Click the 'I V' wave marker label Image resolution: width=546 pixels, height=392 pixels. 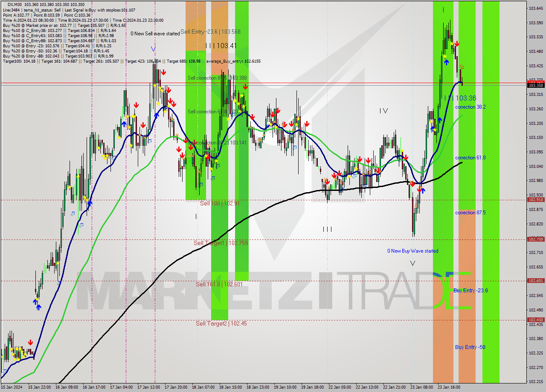tap(384, 111)
